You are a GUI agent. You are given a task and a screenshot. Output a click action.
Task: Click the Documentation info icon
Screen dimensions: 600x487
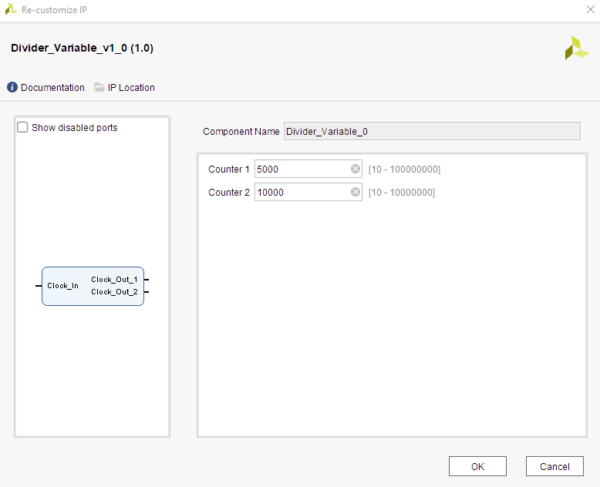pyautogui.click(x=13, y=87)
